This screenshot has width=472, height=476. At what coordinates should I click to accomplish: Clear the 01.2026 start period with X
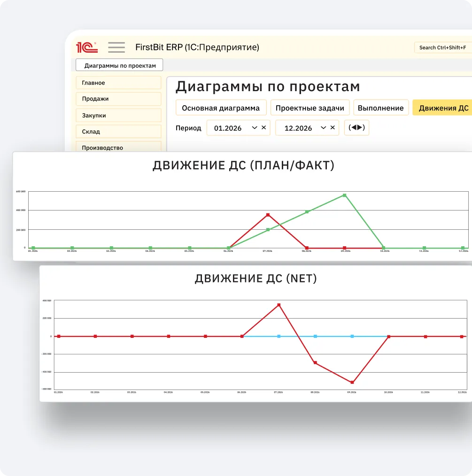[x=264, y=127]
